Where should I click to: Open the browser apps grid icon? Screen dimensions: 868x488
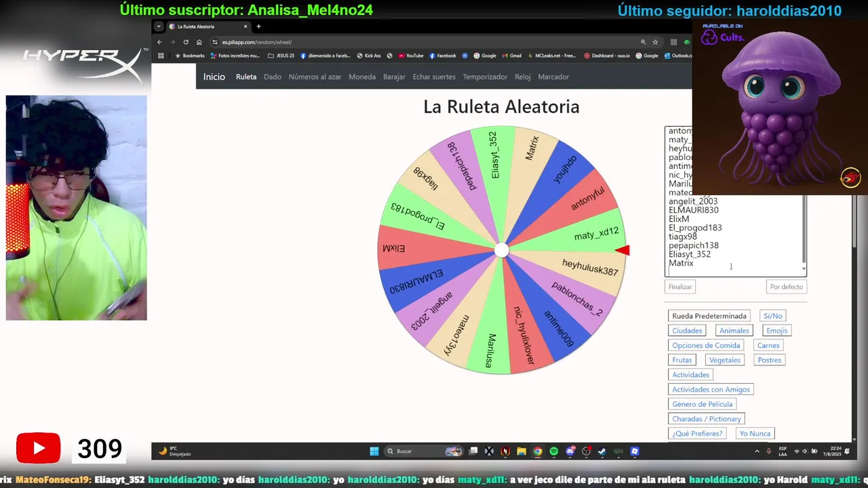(161, 56)
